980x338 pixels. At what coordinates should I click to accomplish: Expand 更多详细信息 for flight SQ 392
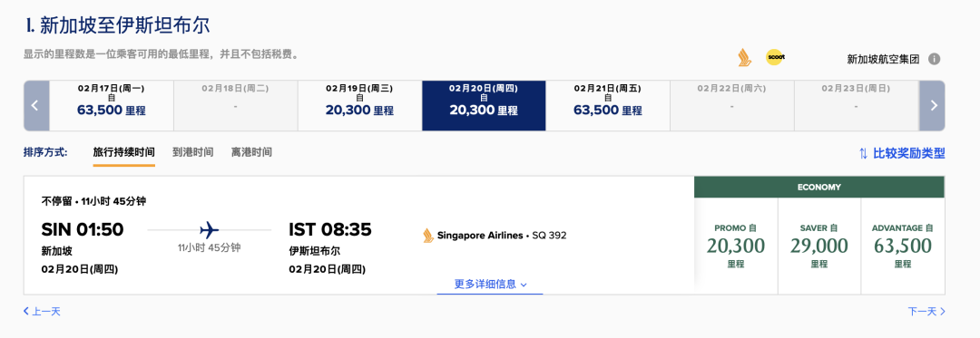point(490,285)
